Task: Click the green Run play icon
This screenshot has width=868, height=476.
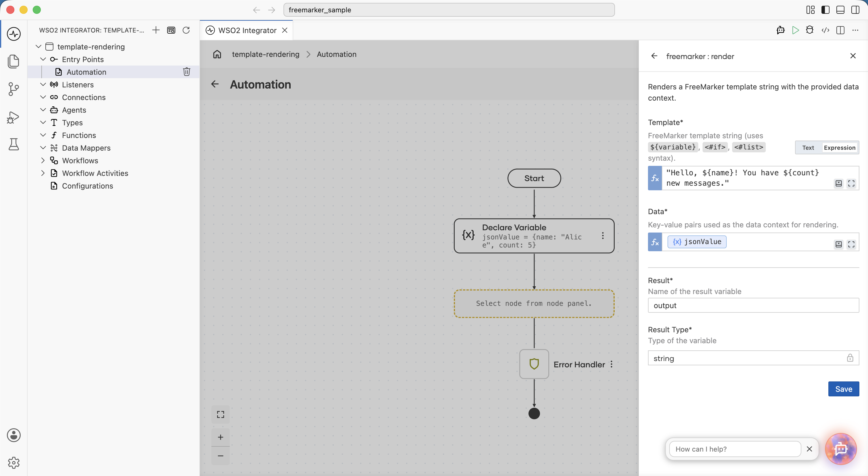Action: click(795, 30)
